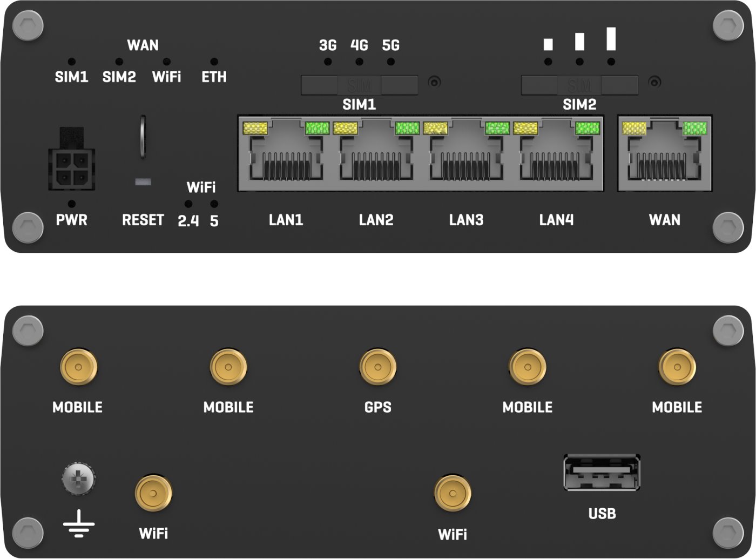756x559 pixels.
Task: Click the "USB" label
Action: (602, 513)
